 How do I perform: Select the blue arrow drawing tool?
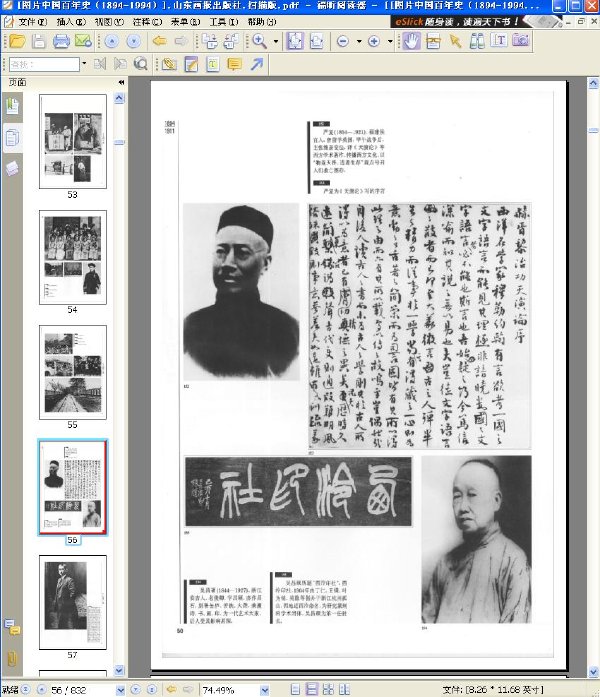point(257,64)
